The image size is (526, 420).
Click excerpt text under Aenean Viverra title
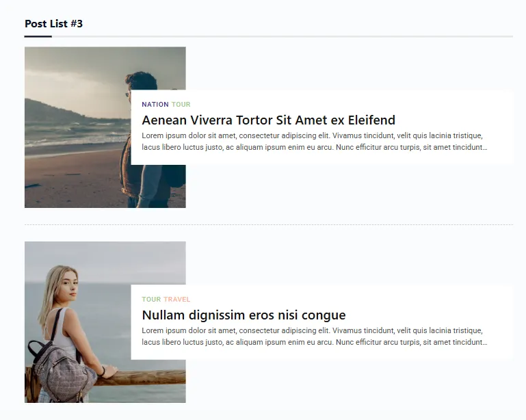315,141
